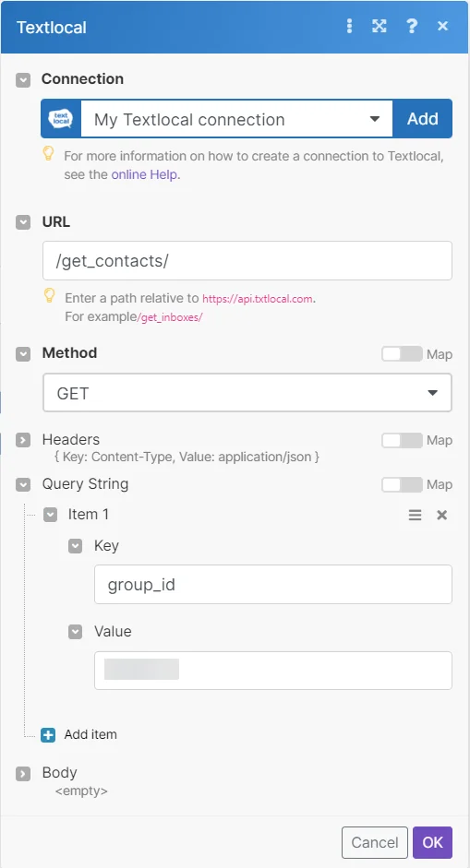Expand the Body section arrow
The width and height of the screenshot is (470, 868).
(x=23, y=773)
